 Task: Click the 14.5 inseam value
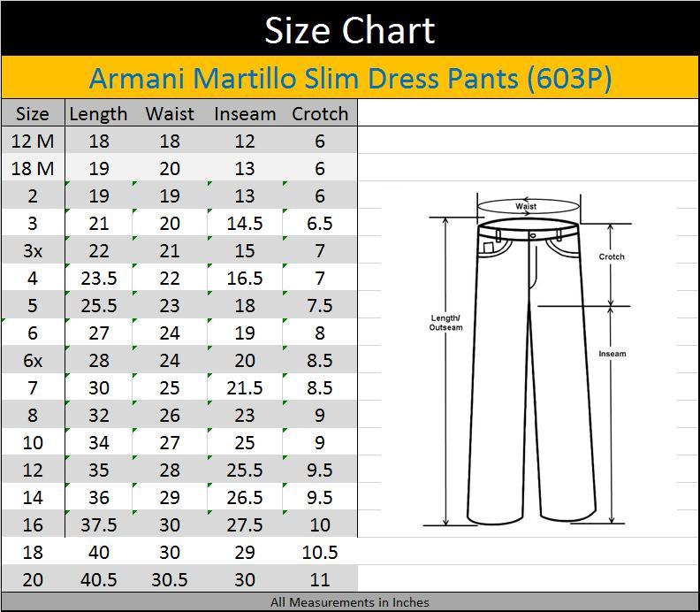[x=245, y=223]
